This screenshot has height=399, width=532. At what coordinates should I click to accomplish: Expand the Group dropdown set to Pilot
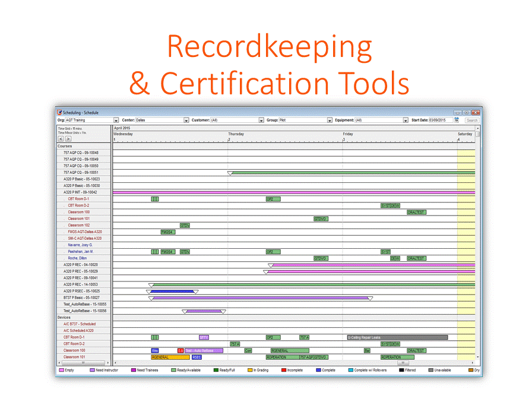pos(330,121)
